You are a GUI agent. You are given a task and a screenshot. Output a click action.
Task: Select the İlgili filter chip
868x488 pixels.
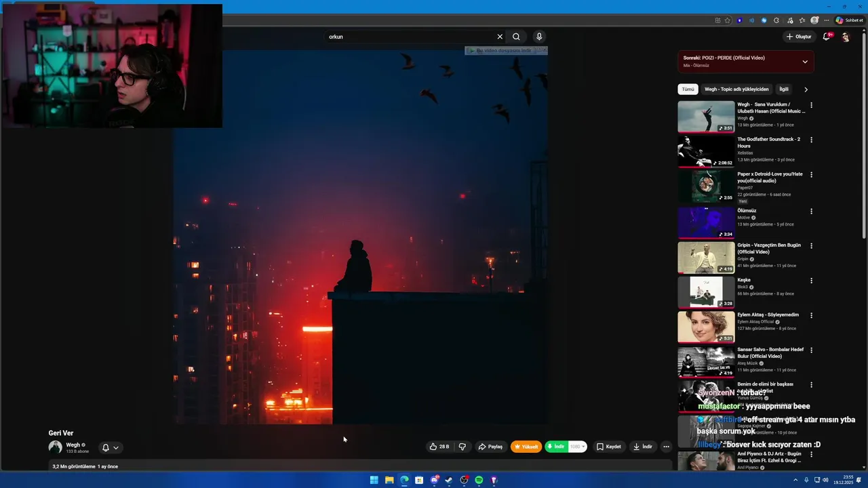click(784, 89)
